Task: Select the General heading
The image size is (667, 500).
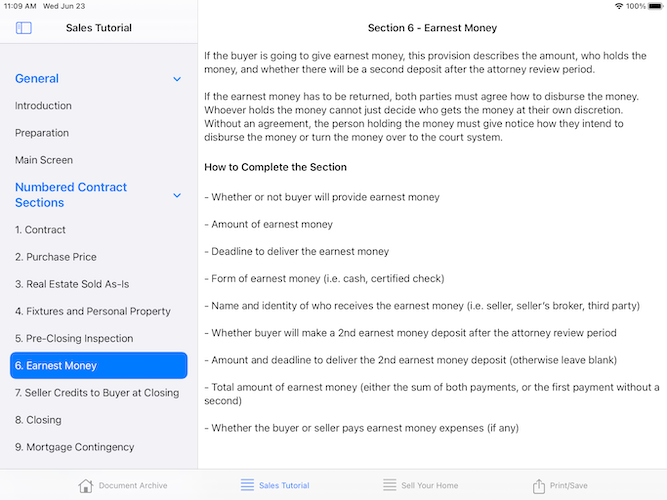Action: [37, 79]
